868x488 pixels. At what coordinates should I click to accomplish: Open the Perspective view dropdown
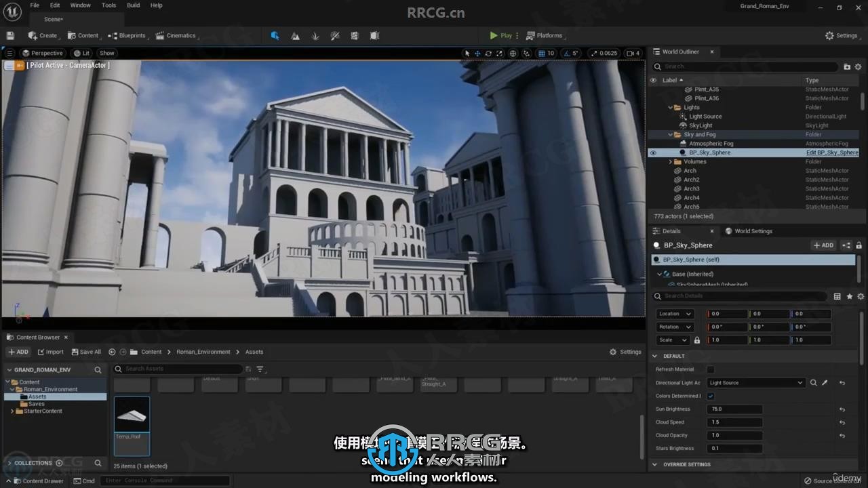[x=42, y=53]
